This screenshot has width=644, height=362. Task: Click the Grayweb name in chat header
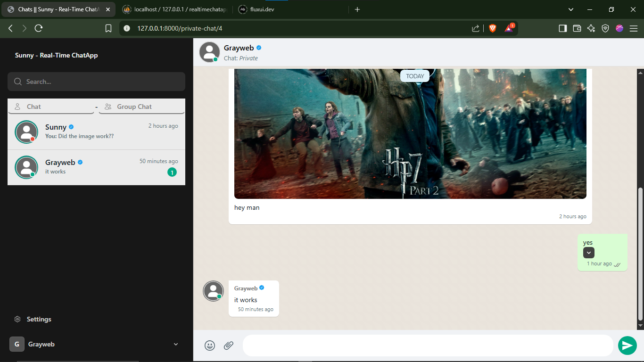tap(239, 48)
